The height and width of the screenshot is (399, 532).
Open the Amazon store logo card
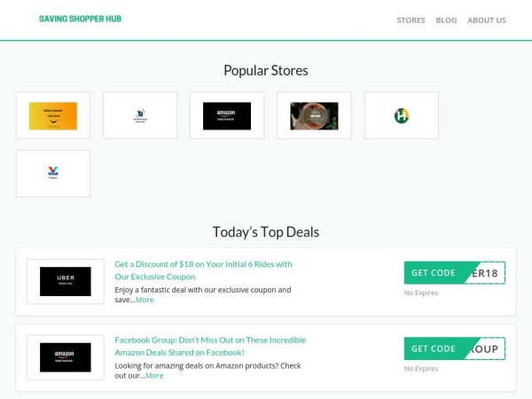pos(227,115)
